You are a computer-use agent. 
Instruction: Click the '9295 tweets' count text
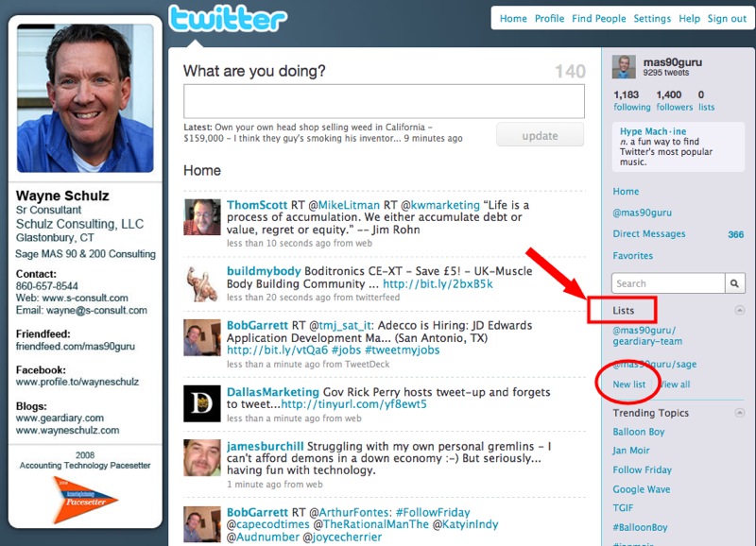coord(666,73)
